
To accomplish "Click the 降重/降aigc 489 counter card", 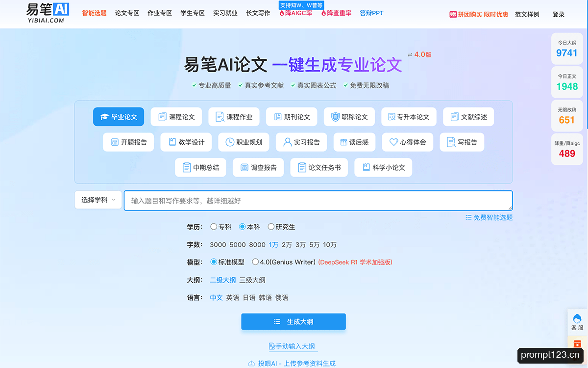I will click(567, 149).
